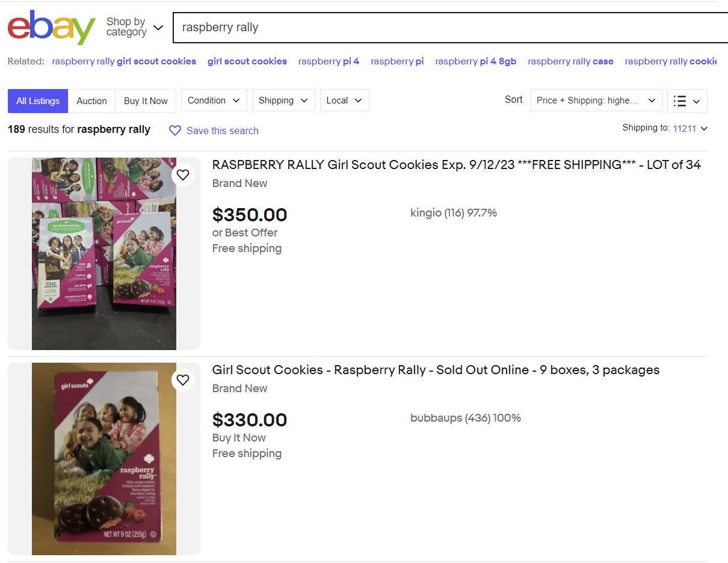Click the Save this search heart icon

pyautogui.click(x=175, y=131)
